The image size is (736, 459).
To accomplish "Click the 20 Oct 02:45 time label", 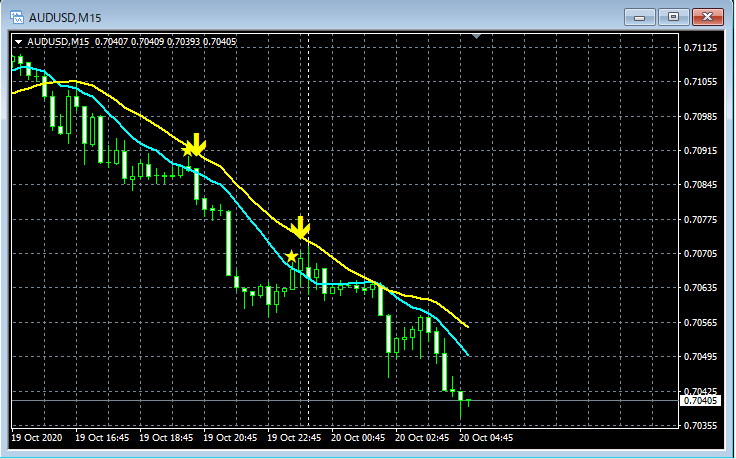I will (x=422, y=437).
